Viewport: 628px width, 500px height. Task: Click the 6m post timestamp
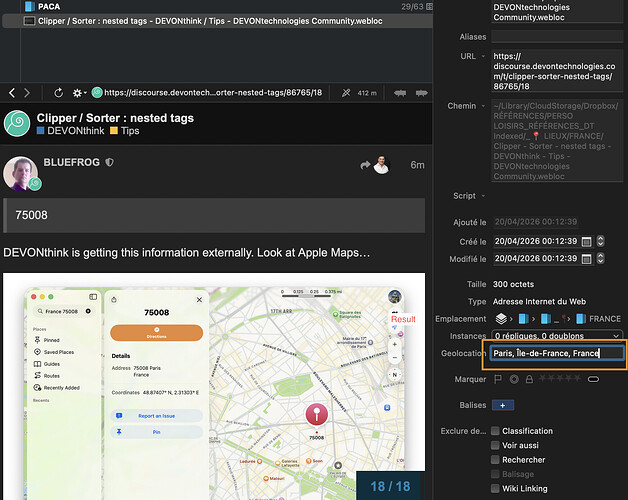click(x=417, y=165)
